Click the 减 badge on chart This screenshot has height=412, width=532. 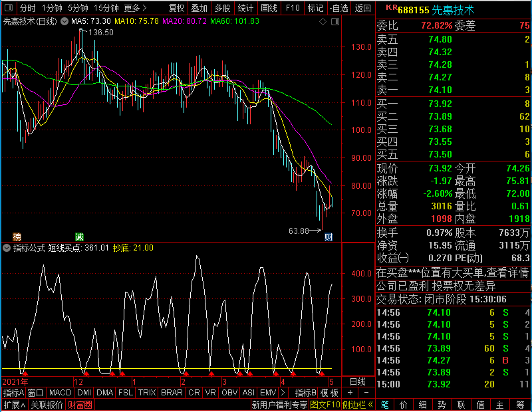coord(79,237)
